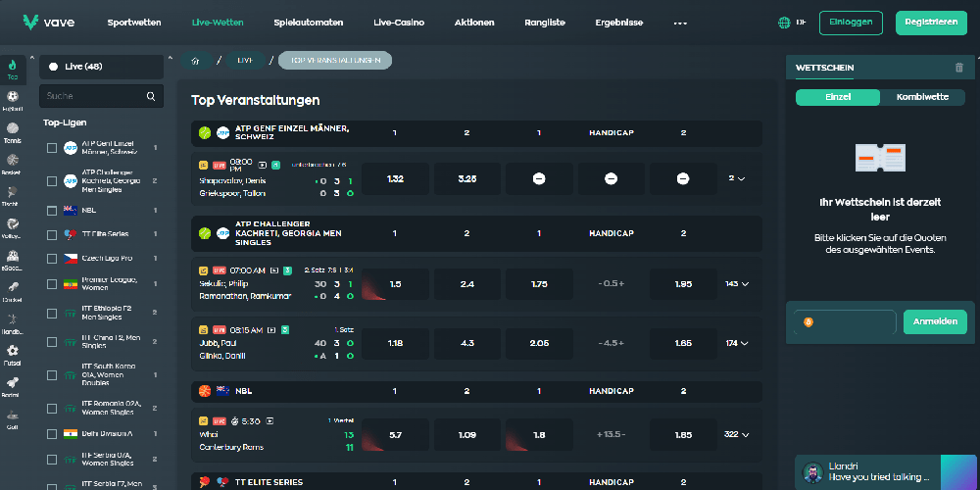Expand 143 more markets for Sekulic match
Viewport: 980px width, 490px height.
737,284
